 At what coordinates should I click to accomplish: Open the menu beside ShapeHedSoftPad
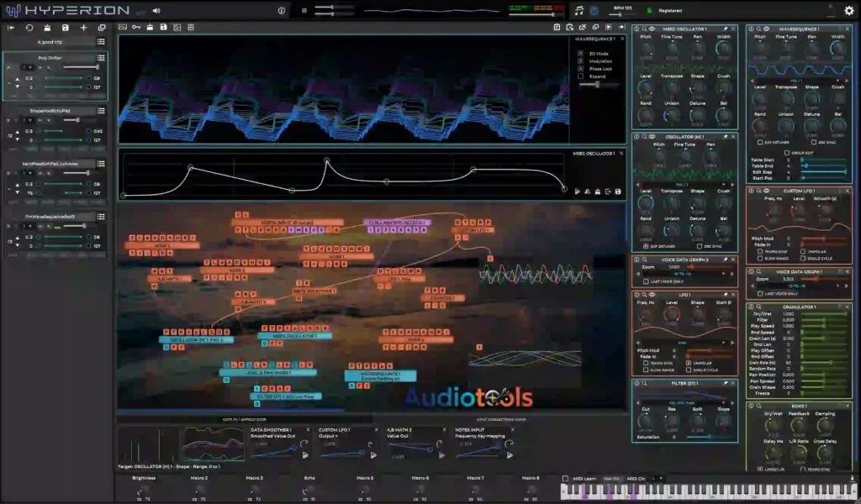click(x=101, y=108)
